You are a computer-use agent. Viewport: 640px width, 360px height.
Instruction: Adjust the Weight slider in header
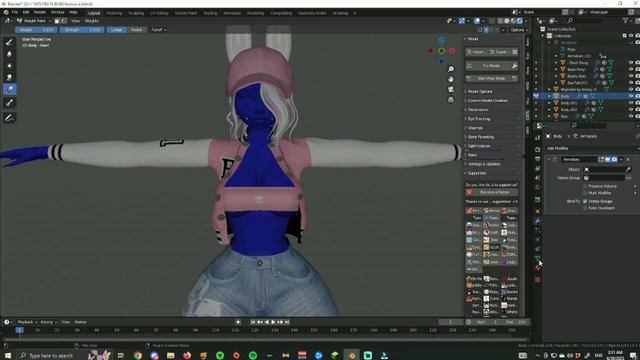coord(36,30)
